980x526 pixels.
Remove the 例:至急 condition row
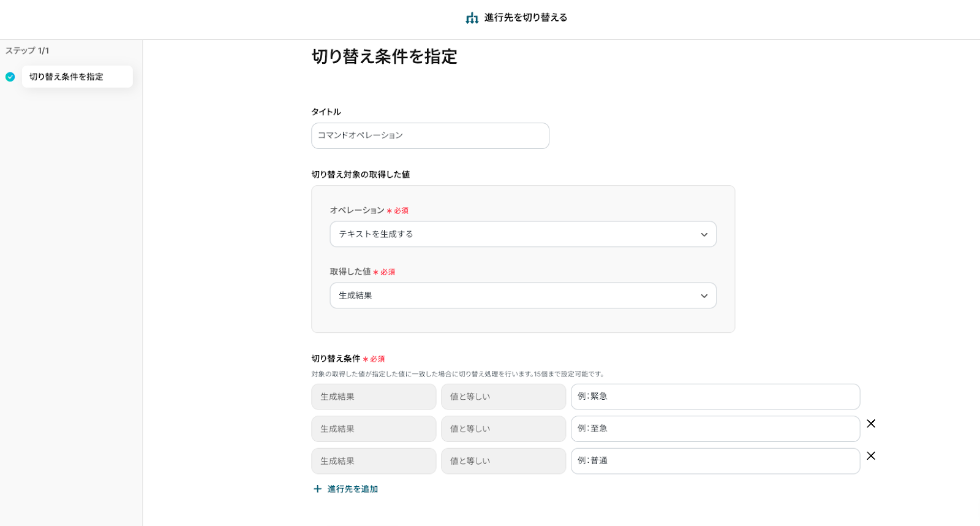click(x=871, y=424)
